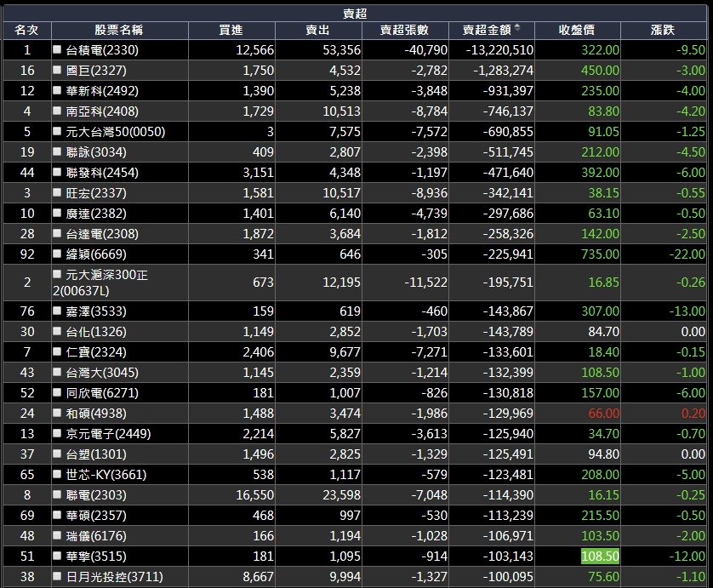This screenshot has height=588, width=713.
Task: Sort by the 買進 column header
Action: click(231, 30)
